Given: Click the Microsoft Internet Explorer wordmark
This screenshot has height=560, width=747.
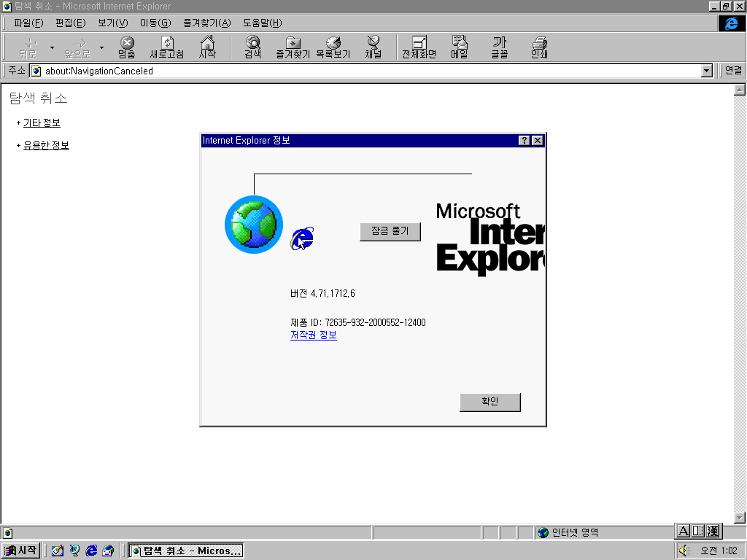Looking at the screenshot, I should pos(490,238).
